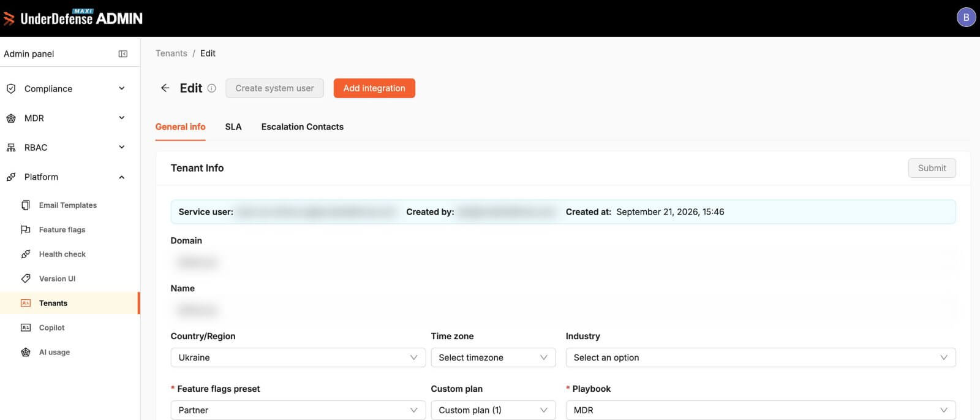
Task: Expand the Compliance section chevron
Action: click(x=122, y=88)
